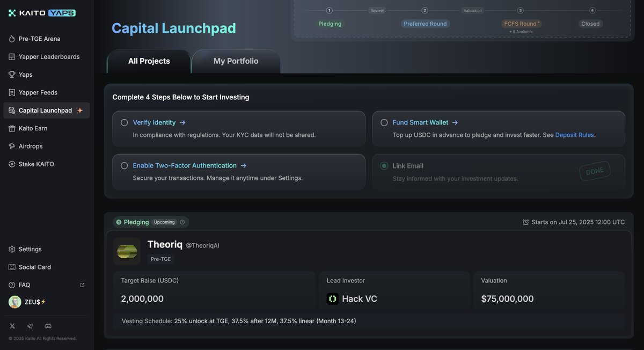The width and height of the screenshot is (644, 350).
Task: Click the Pre-TGE tag under Theoriq
Action: point(161,259)
